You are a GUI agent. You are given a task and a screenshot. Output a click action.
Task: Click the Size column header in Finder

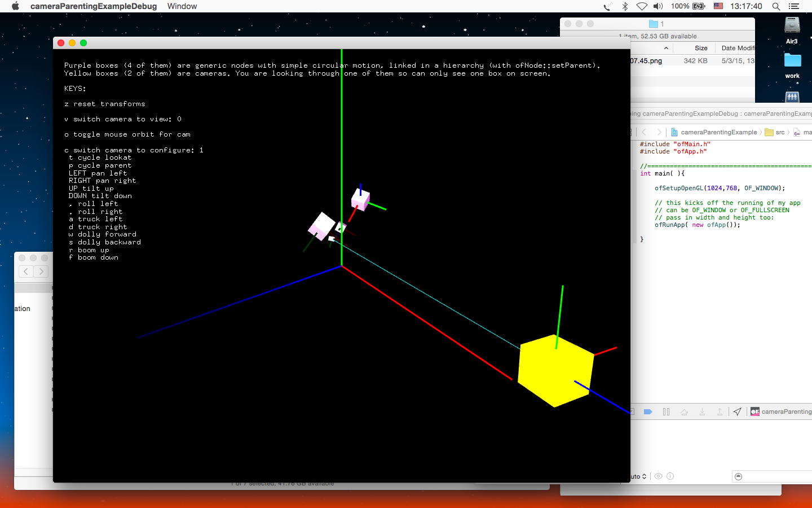coord(701,48)
